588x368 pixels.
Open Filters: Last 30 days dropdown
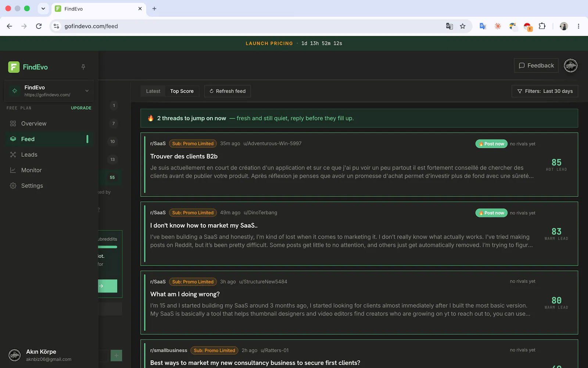[x=545, y=91]
